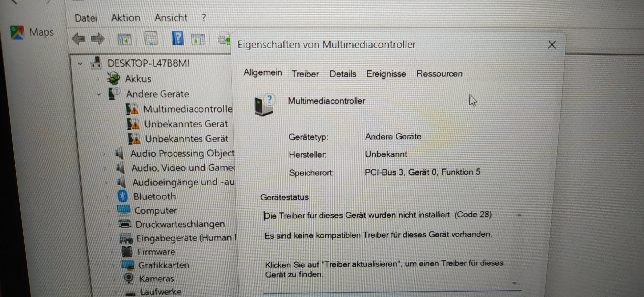Open the Ansicht menu

[x=171, y=18]
